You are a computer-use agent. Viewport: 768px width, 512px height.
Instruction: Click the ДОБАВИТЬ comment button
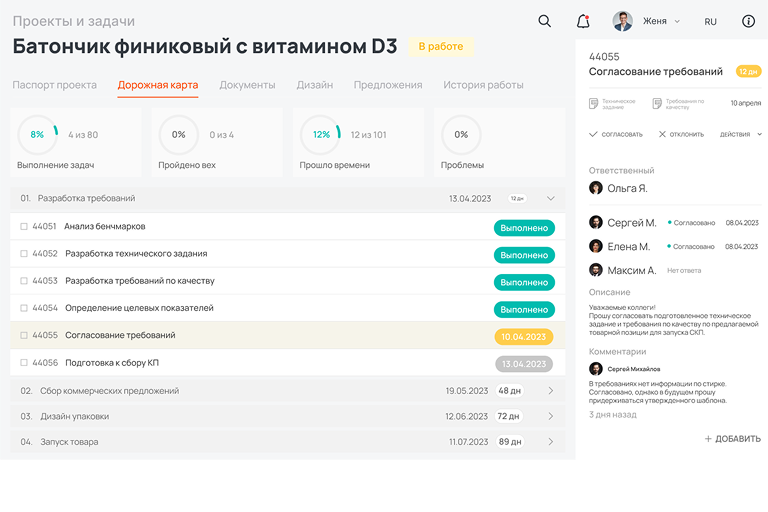732,439
